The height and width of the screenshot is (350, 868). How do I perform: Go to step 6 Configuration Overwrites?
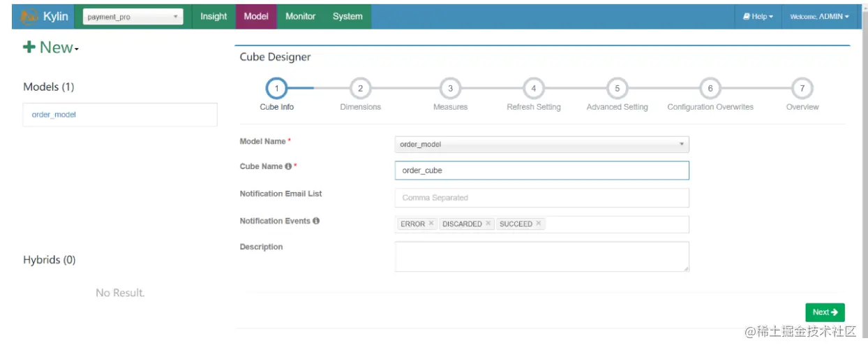(710, 89)
